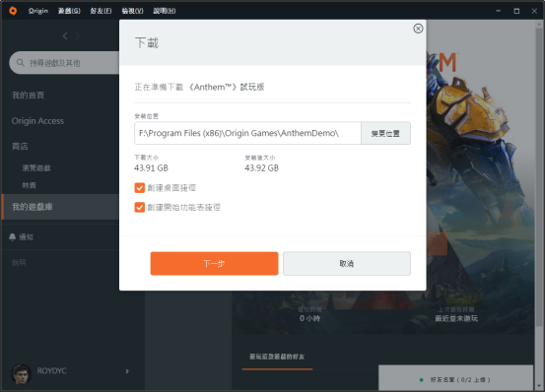Click the 43.91 GB download size value

(x=151, y=168)
